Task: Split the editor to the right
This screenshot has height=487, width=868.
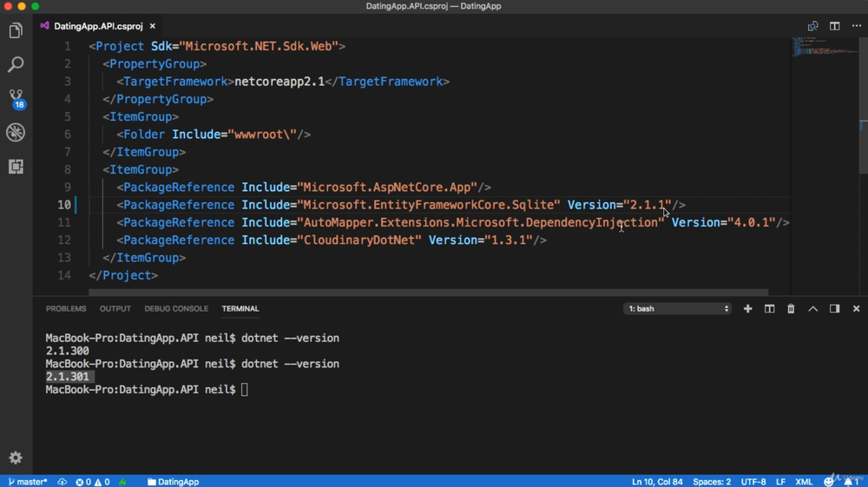Action: pos(835,26)
